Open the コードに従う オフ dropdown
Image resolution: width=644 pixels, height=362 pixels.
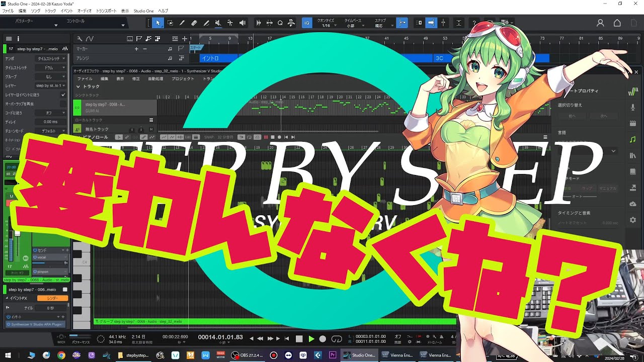pos(51,113)
